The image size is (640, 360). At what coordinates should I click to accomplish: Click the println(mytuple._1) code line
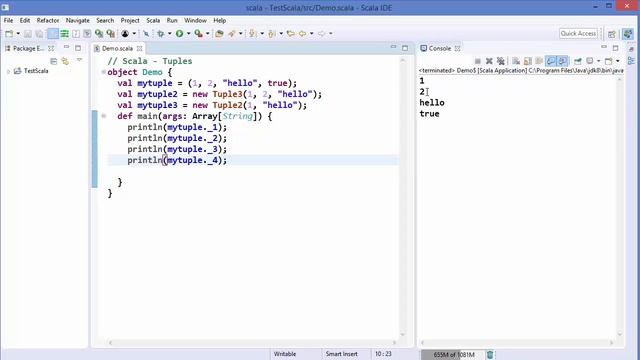click(x=177, y=127)
